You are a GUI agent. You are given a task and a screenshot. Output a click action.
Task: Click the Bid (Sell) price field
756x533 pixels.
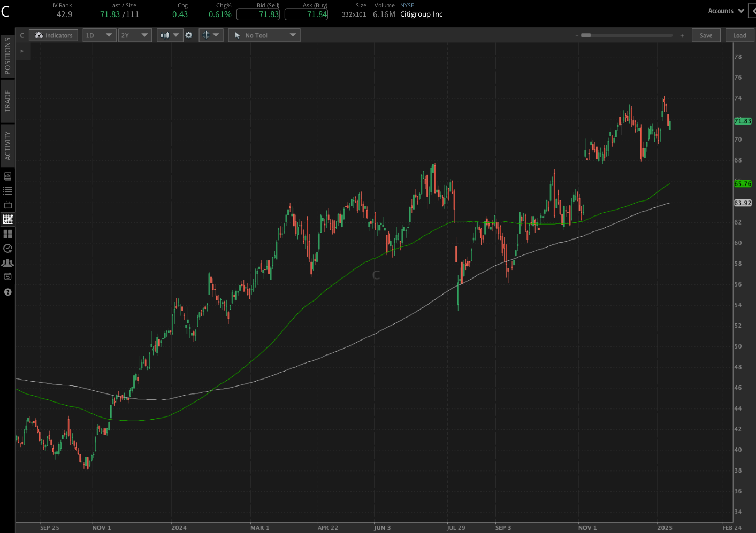pos(258,14)
